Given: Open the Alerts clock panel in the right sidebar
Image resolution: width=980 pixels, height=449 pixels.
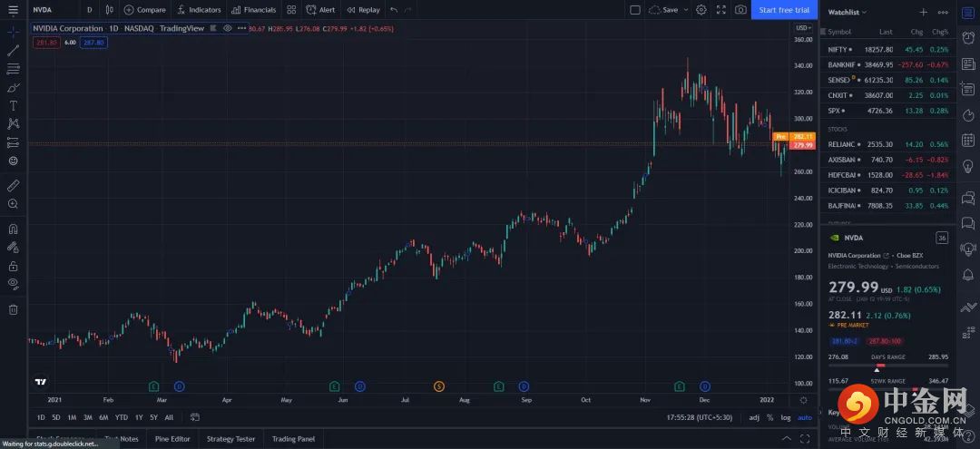Looking at the screenshot, I should click(968, 38).
